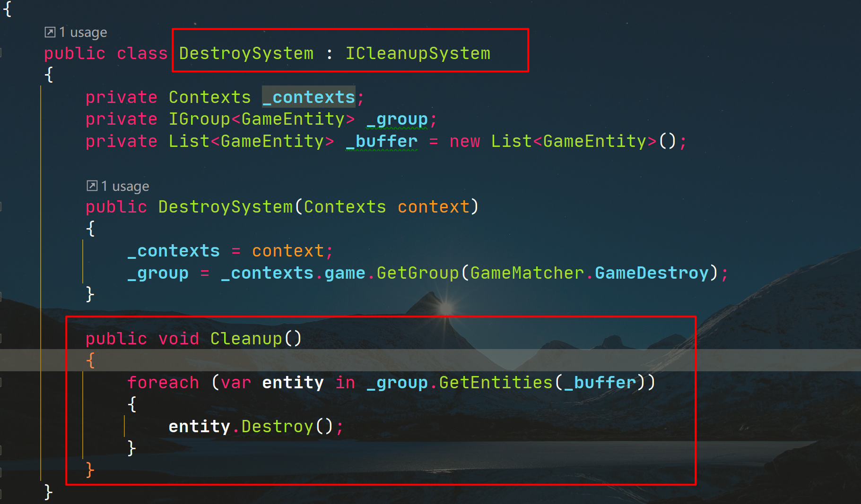Click entity variable in foreach header
The width and height of the screenshot is (861, 504).
click(x=293, y=383)
